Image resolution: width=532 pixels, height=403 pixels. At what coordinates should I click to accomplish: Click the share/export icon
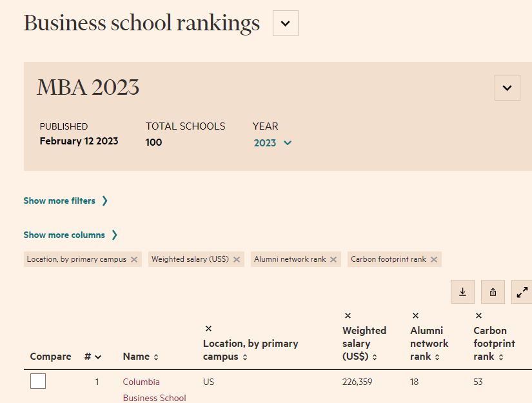[x=492, y=291]
